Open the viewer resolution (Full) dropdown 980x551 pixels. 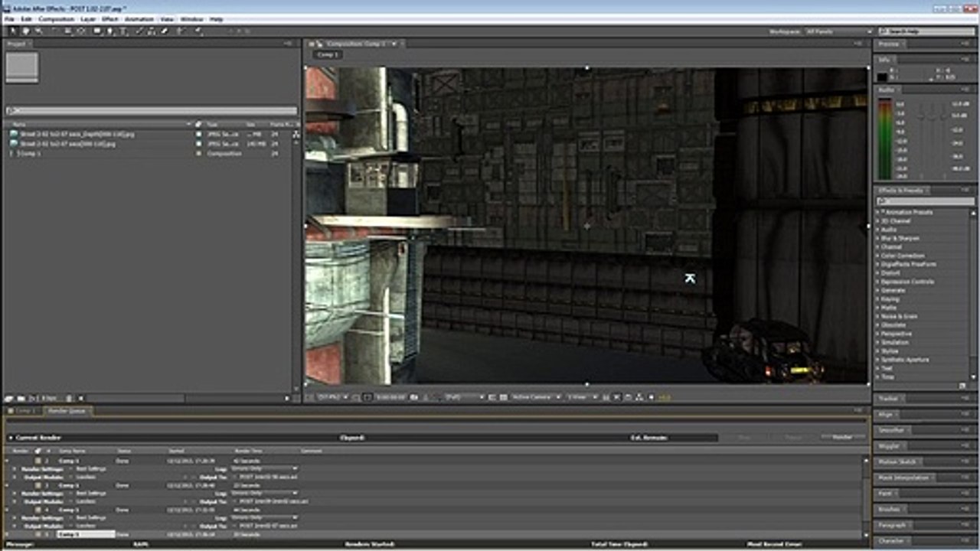coord(465,397)
